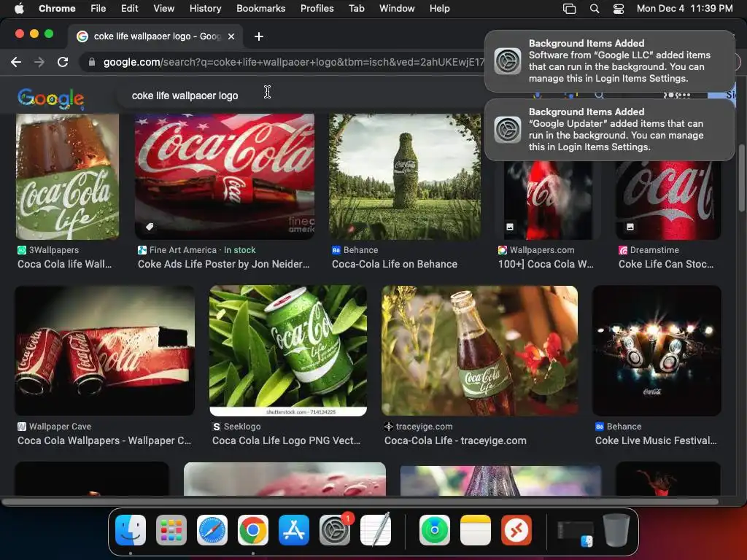Click the Google LLC Background Items Added notification

click(610, 61)
